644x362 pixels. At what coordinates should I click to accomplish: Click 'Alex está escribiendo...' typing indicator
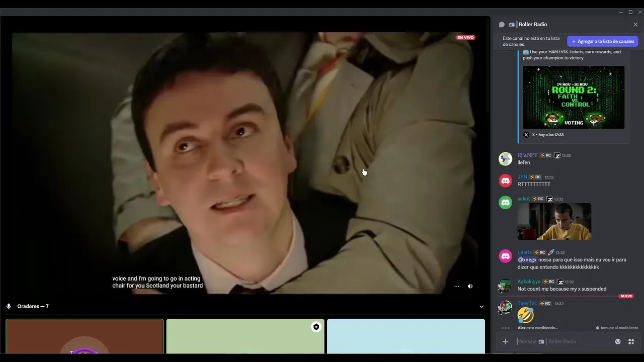click(x=537, y=328)
